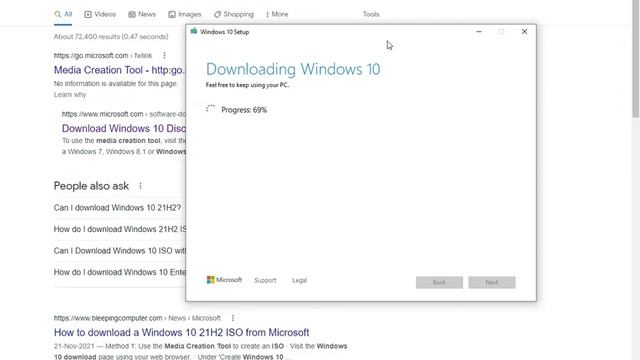Click the News tab newspaper icon

[131, 14]
